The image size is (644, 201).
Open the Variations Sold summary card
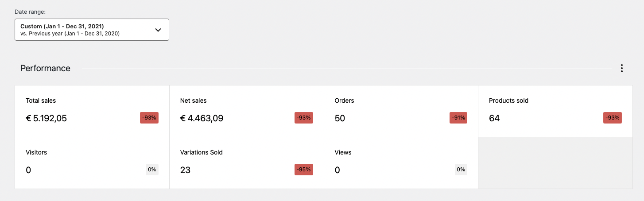coord(247,163)
